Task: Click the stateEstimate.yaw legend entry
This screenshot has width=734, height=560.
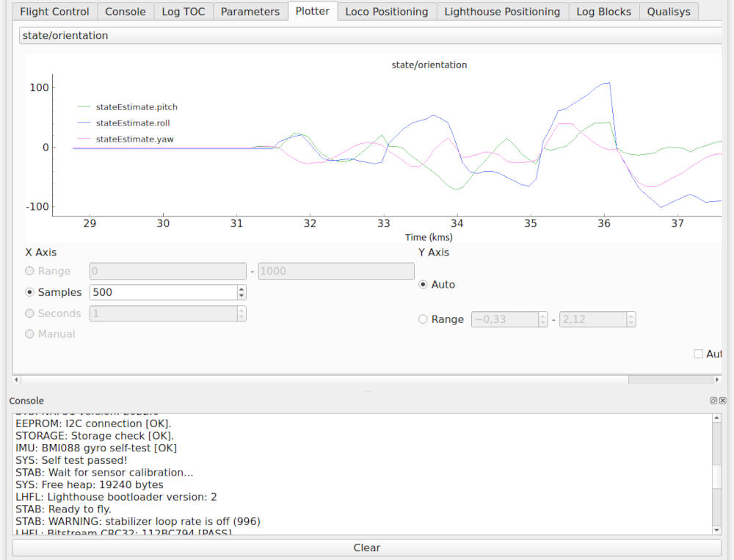Action: pyautogui.click(x=126, y=139)
